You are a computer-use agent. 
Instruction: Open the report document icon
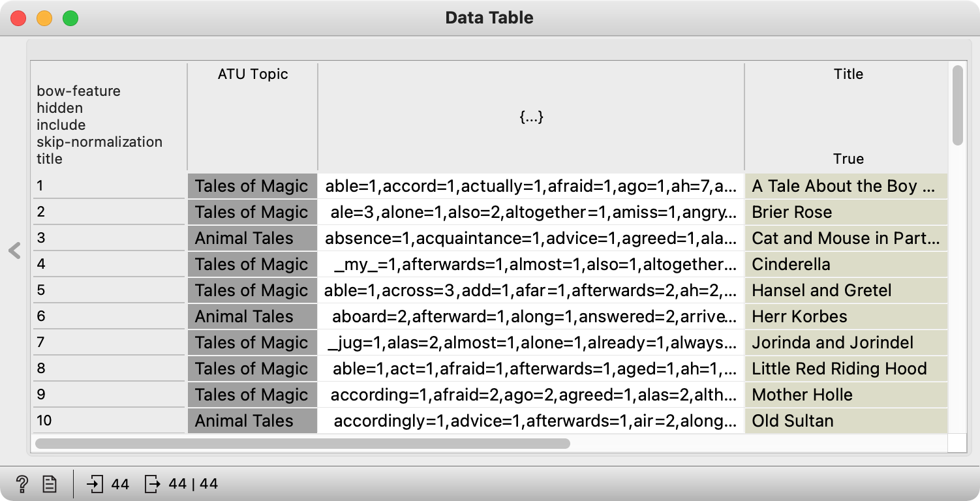tap(49, 484)
